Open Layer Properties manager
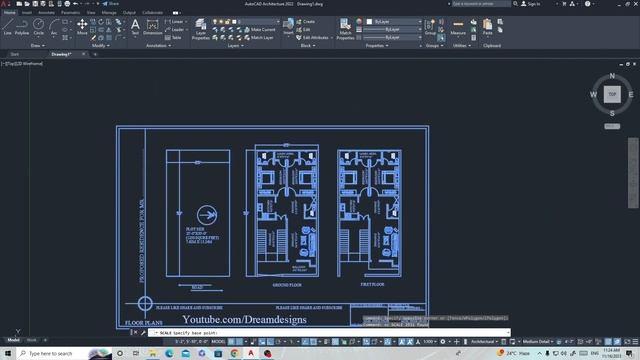640x360 pixels. [200, 29]
